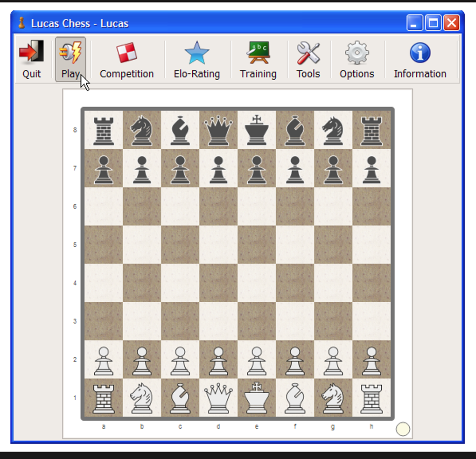Select the black bishop on c8
476x459 pixels.
(180, 130)
